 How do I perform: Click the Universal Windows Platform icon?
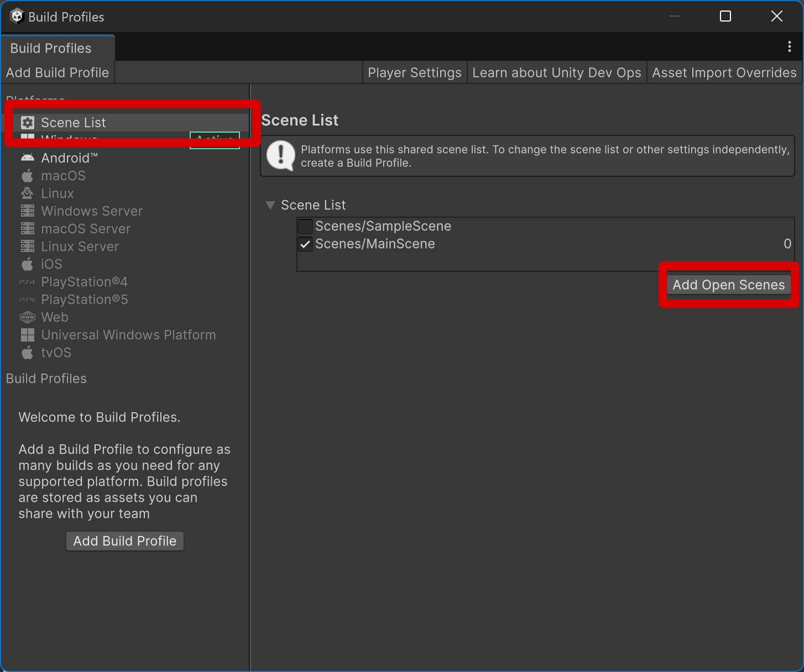pyautogui.click(x=28, y=335)
